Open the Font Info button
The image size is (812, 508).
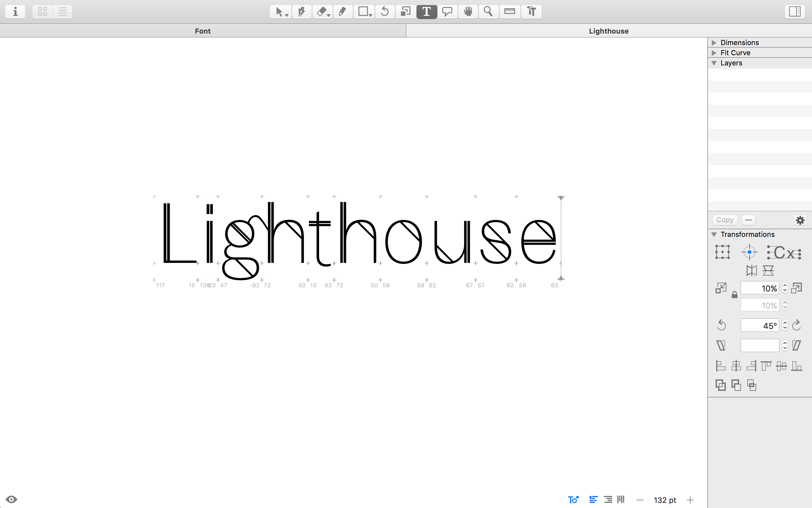(15, 12)
